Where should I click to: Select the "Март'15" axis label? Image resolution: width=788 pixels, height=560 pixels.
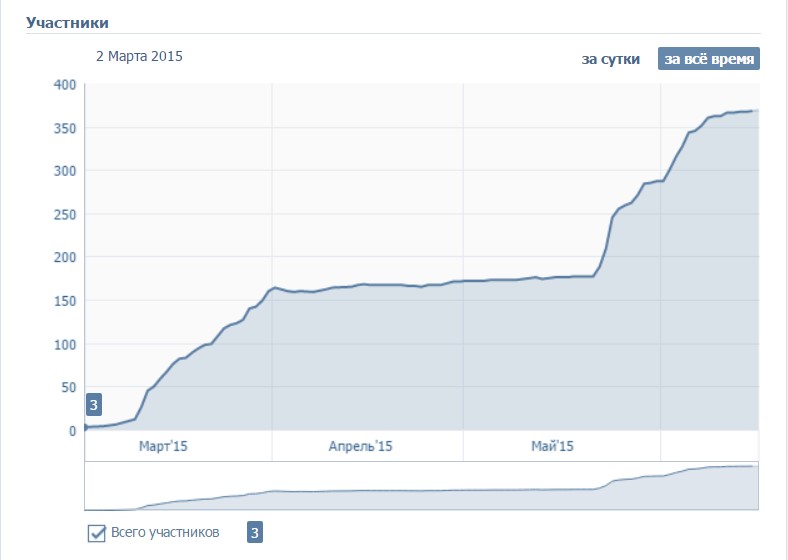(163, 446)
